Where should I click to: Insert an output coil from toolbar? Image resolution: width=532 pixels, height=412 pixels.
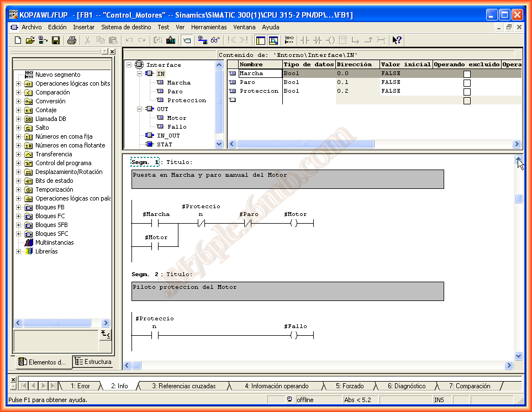pyautogui.click(x=330, y=40)
